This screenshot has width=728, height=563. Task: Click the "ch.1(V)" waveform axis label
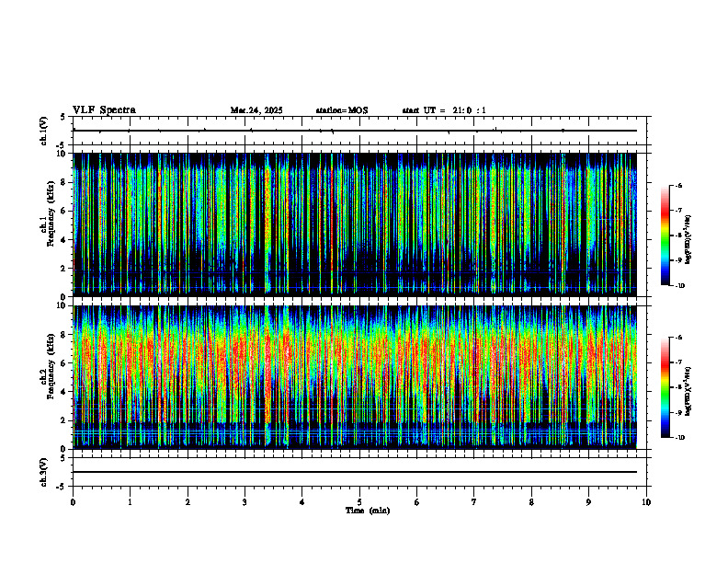click(44, 131)
